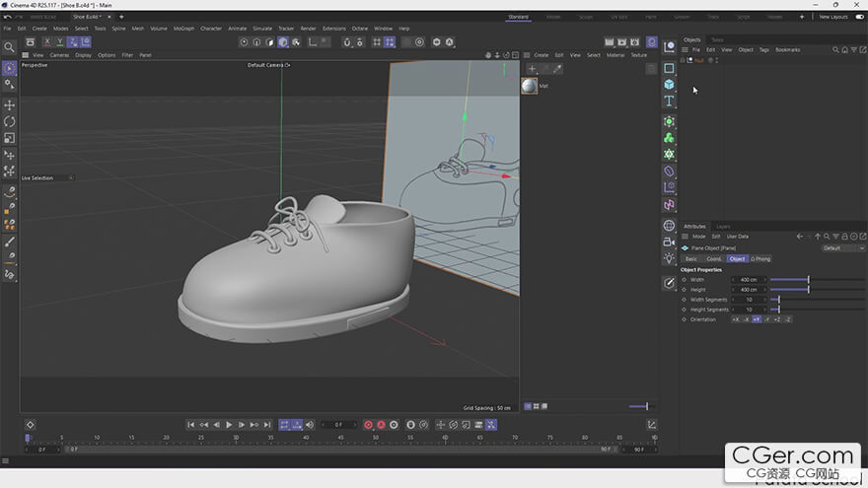Open the MoGraph menu
This screenshot has height=488, width=868.
pyautogui.click(x=183, y=29)
